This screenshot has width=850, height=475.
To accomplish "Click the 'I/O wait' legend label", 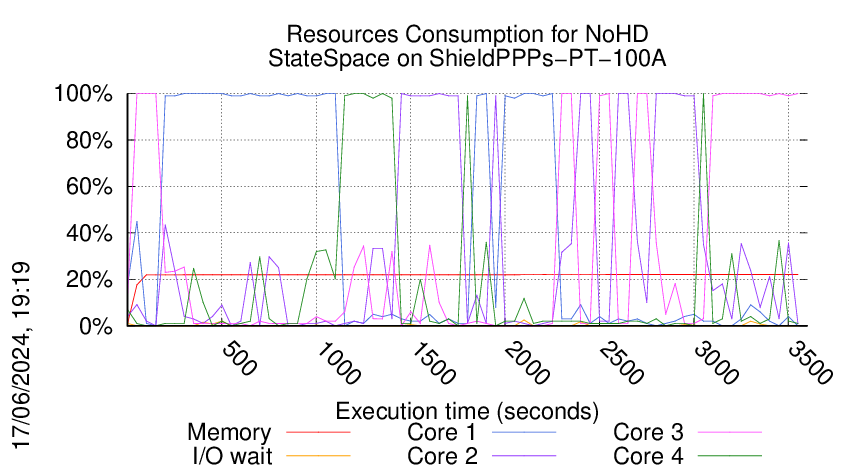I will [232, 456].
